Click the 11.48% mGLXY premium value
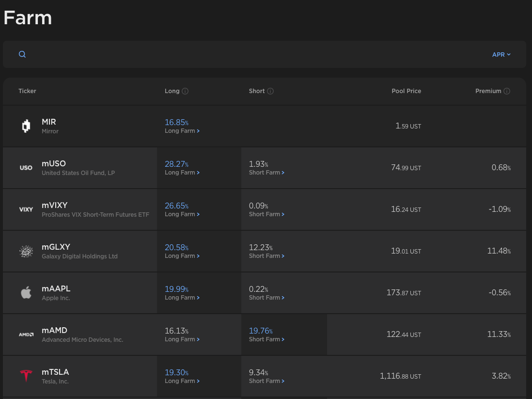532x399 pixels. point(499,251)
